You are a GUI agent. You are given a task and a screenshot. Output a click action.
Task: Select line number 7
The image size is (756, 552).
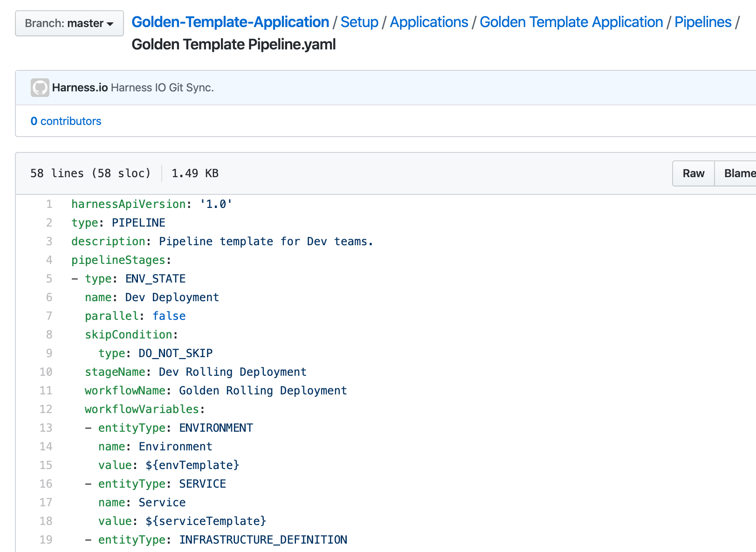(49, 316)
